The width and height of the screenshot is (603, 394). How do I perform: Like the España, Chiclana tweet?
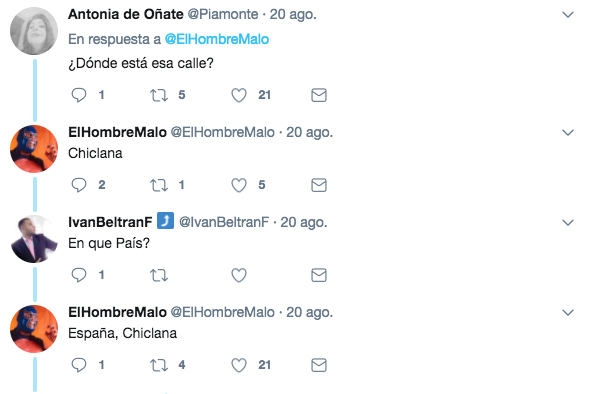[x=239, y=365]
